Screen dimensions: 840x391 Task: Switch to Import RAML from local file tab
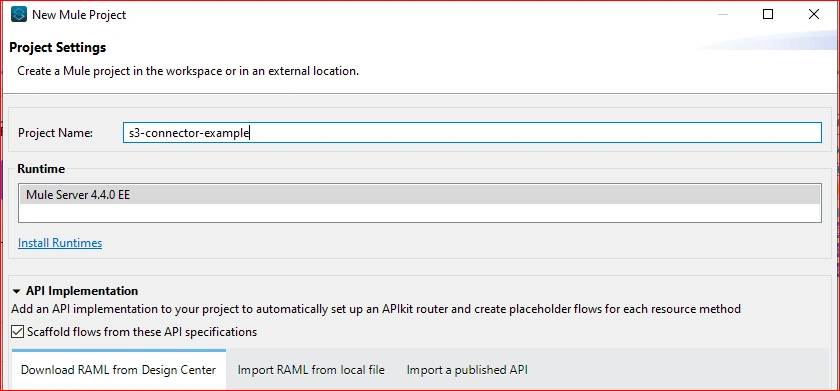[x=311, y=370]
